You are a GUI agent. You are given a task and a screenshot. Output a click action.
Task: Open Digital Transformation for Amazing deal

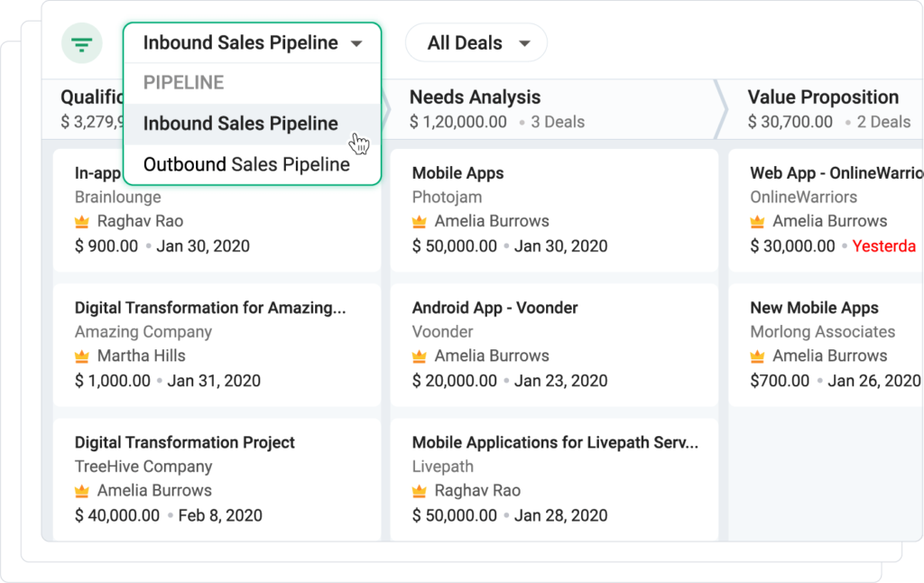[210, 308]
